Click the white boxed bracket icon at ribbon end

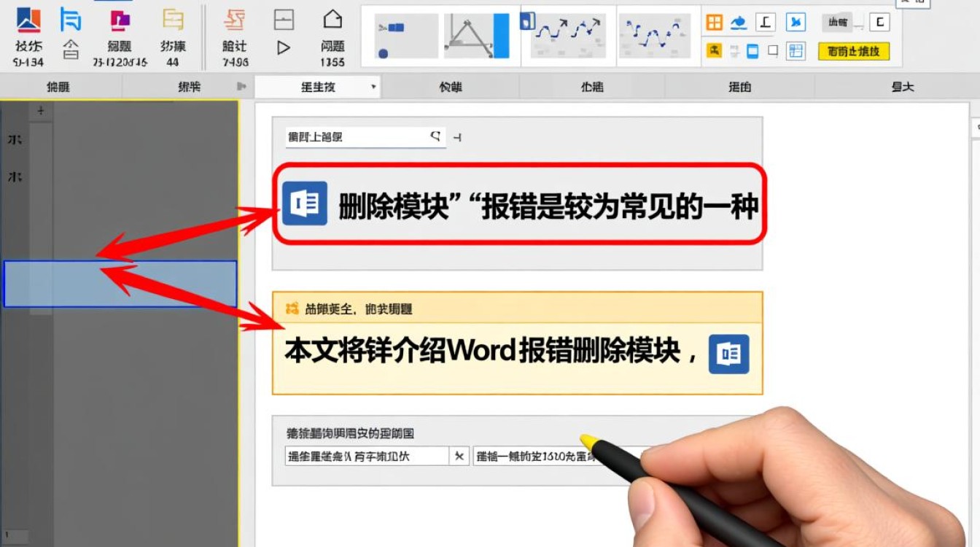point(879,22)
